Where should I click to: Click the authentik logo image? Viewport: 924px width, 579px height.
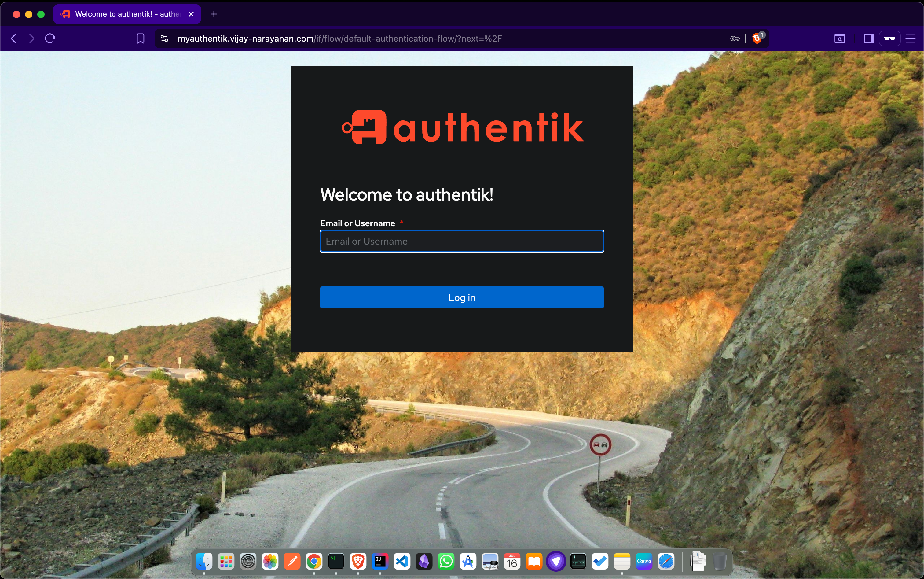462,127
